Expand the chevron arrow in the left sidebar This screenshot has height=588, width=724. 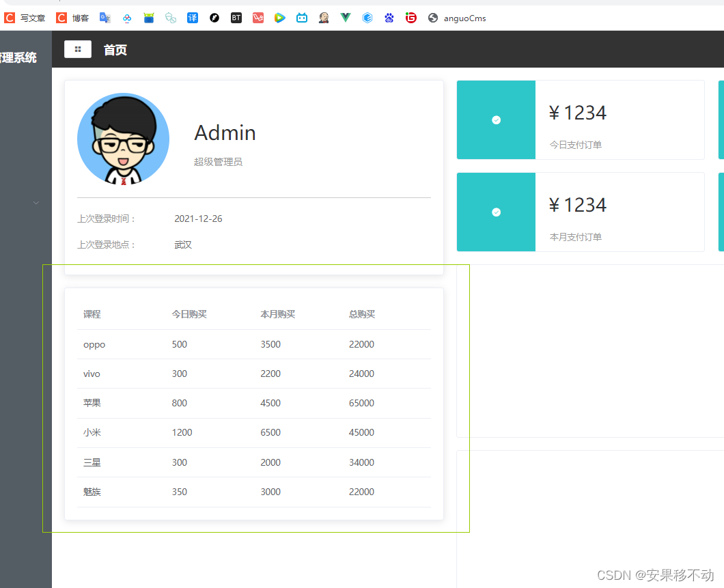coord(36,202)
